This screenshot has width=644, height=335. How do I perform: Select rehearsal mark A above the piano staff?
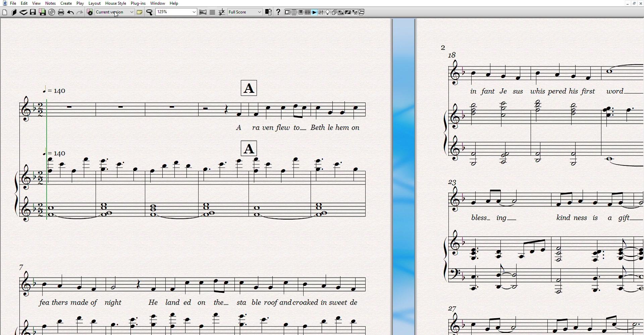pos(249,148)
